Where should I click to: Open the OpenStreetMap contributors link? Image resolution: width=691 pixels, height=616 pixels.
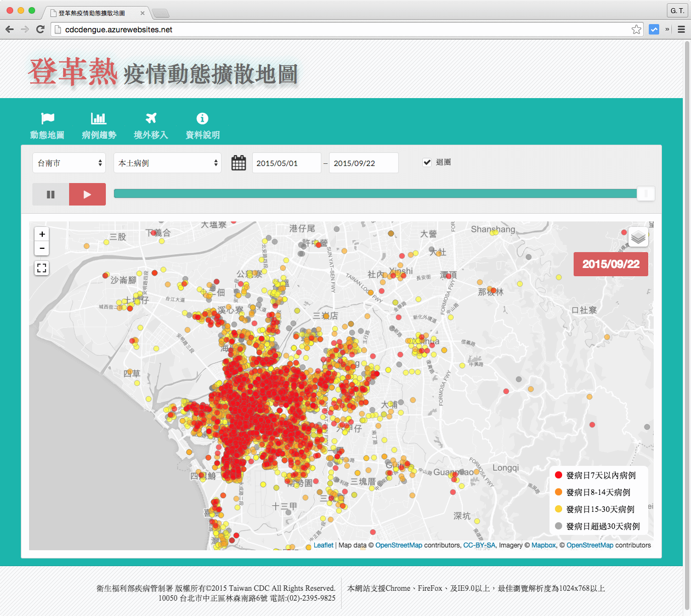(x=399, y=545)
